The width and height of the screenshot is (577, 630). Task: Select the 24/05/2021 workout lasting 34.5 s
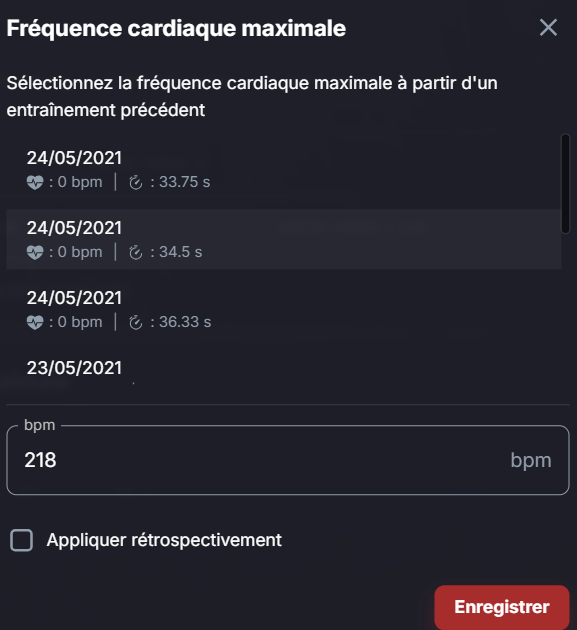284,239
